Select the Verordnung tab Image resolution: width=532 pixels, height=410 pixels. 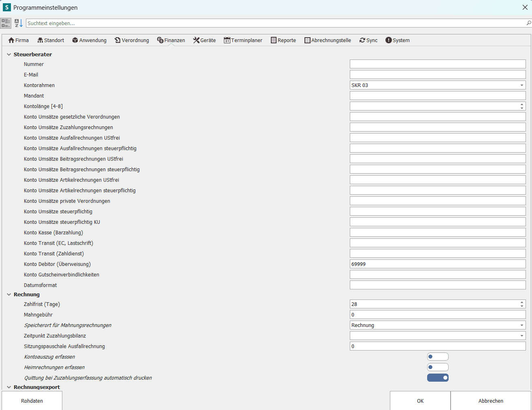pyautogui.click(x=132, y=40)
